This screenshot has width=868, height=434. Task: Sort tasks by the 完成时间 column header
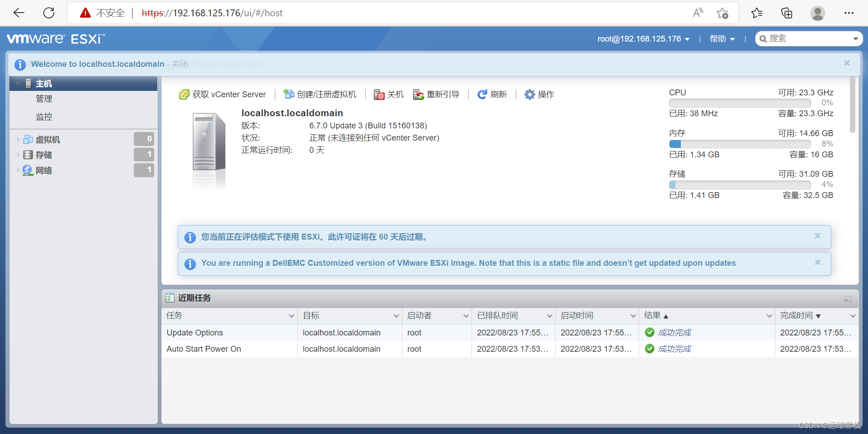(x=797, y=316)
